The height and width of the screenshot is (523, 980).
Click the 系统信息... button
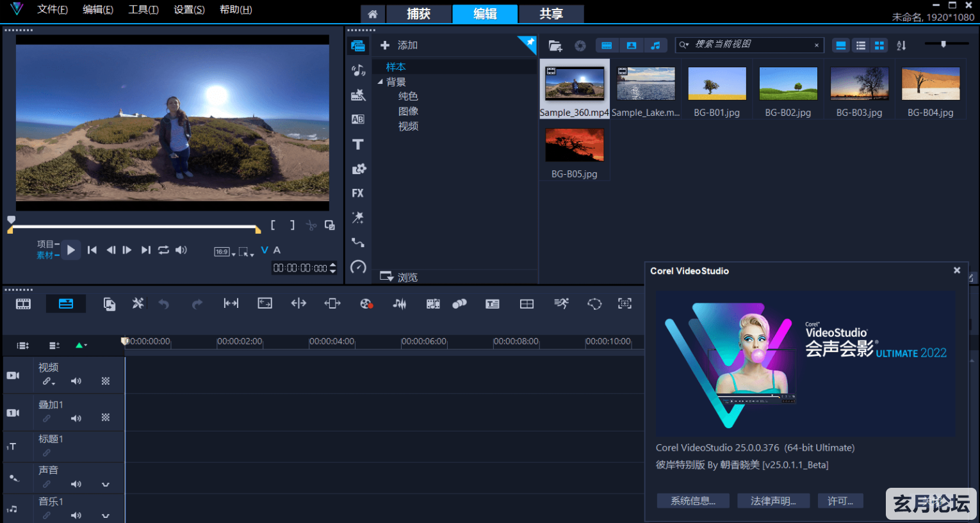tap(693, 501)
